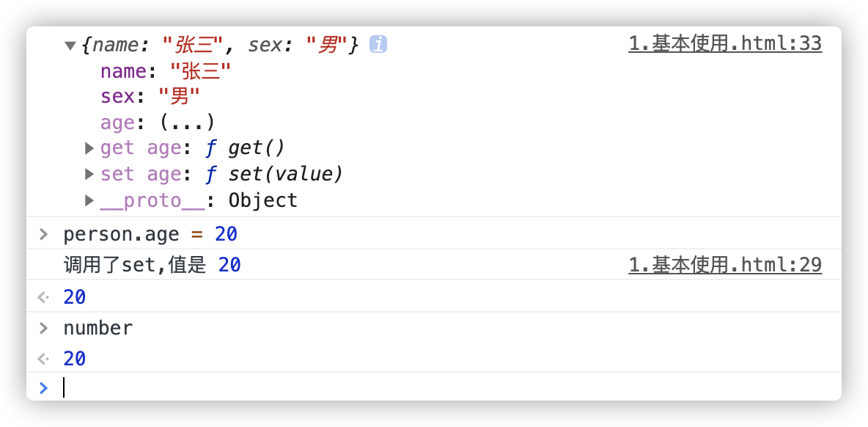The image size is (868, 427).
Task: Expand the __proto__ Object entry
Action: coord(89,200)
